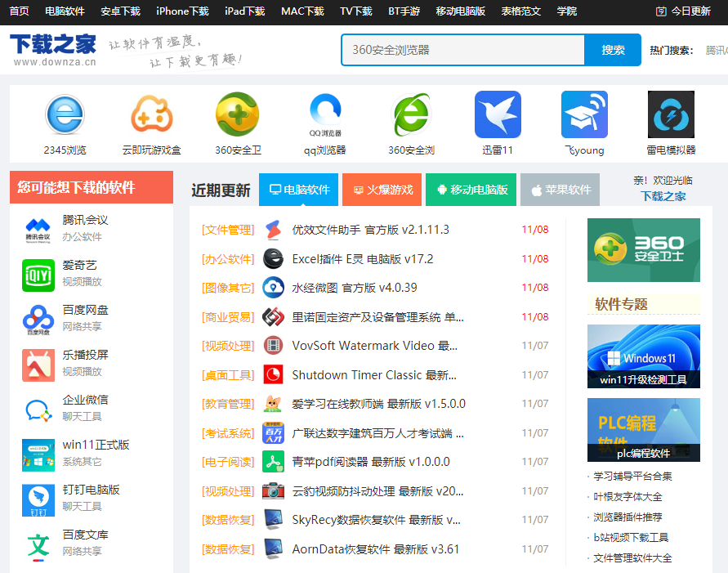728x573 pixels.
Task: Select the 360安全卫士 shield icon
Action: click(238, 115)
